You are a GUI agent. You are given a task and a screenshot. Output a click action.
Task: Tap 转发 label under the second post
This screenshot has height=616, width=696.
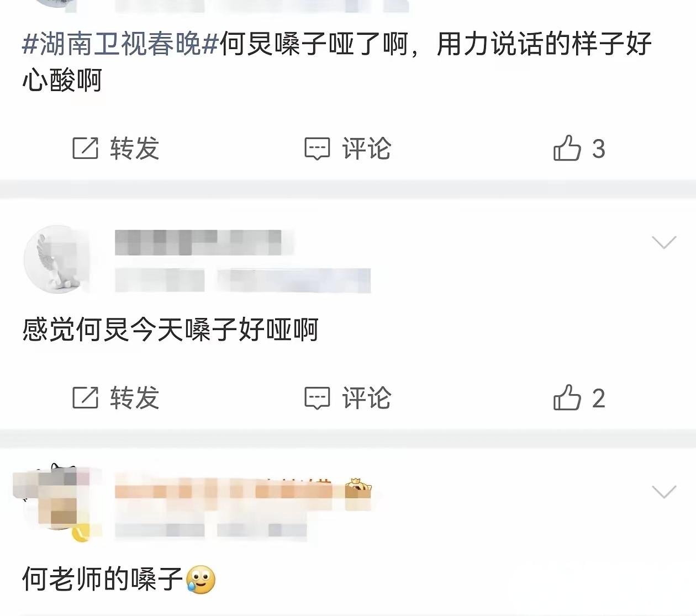click(x=135, y=397)
